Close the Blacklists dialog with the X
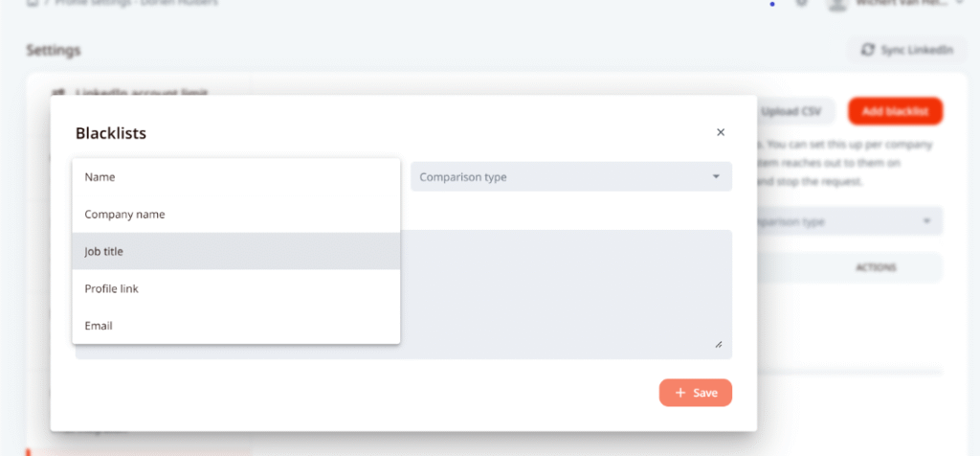 [721, 132]
